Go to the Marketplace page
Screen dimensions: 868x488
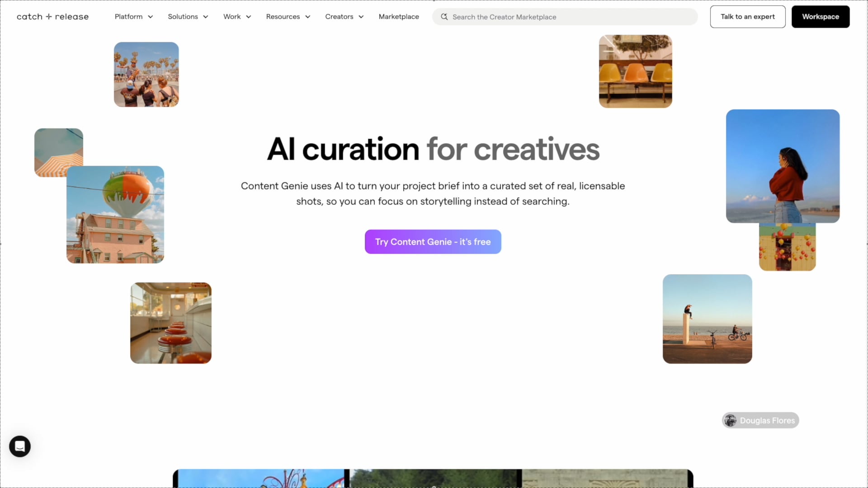pos(399,17)
